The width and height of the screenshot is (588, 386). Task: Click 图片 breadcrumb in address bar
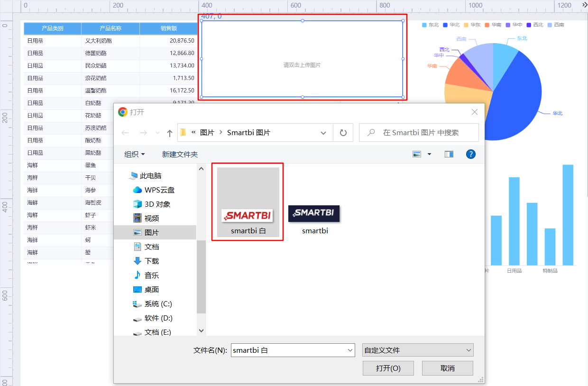207,133
